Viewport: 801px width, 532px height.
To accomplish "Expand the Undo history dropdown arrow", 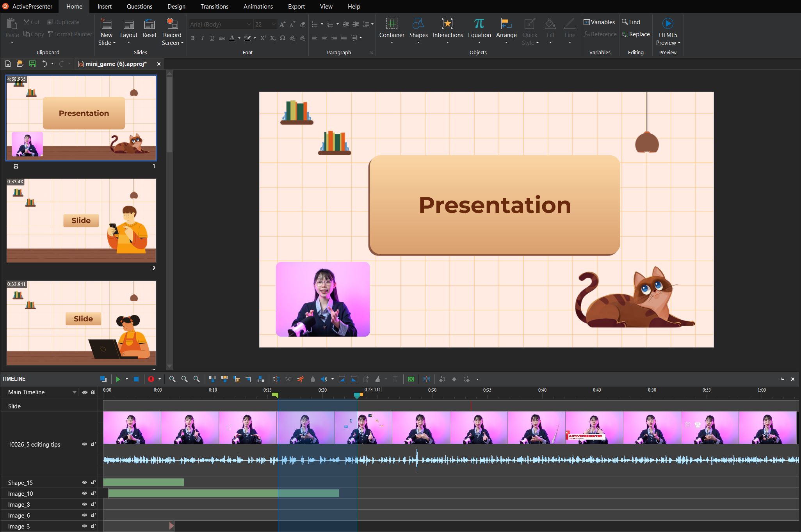I will 52,64.
